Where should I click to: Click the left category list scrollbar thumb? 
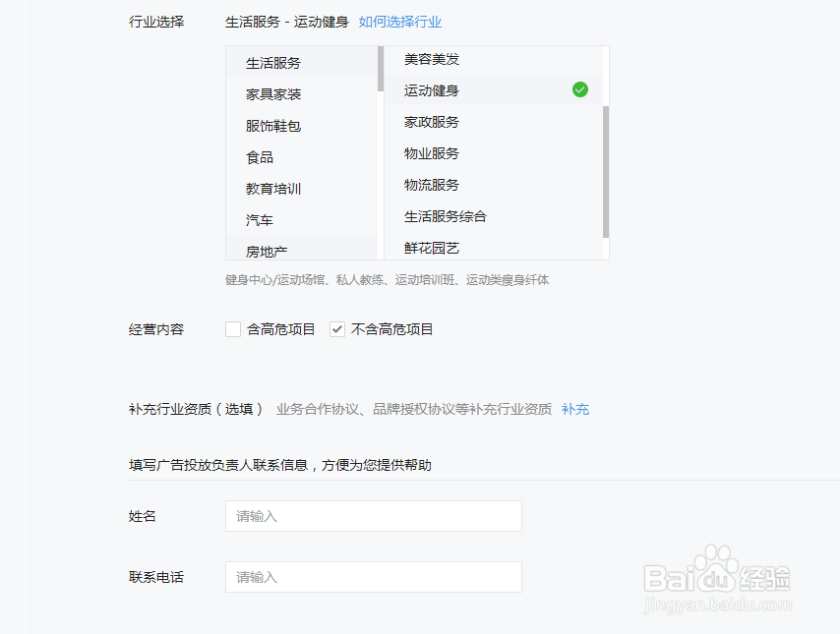[x=381, y=69]
